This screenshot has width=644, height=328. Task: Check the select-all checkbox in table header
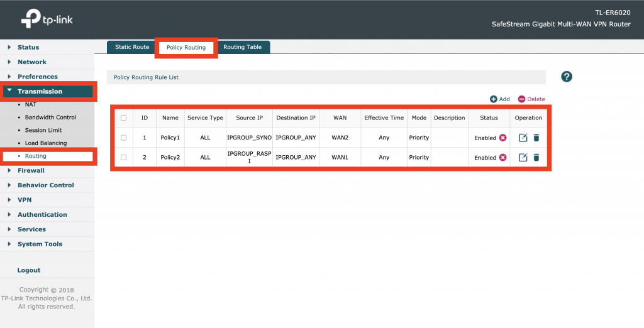[x=123, y=118]
